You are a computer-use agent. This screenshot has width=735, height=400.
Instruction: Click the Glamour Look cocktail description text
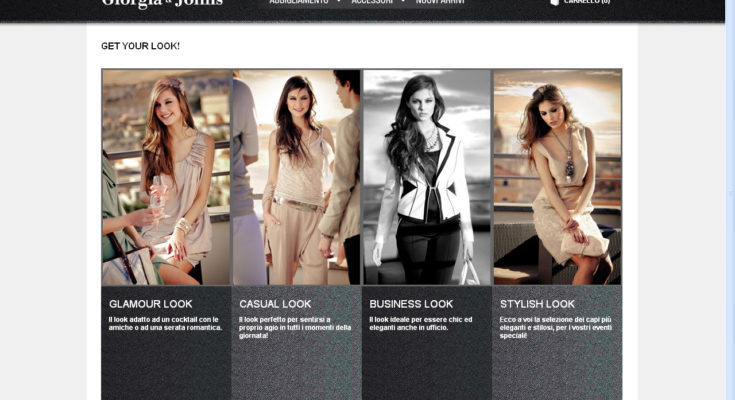click(165, 323)
